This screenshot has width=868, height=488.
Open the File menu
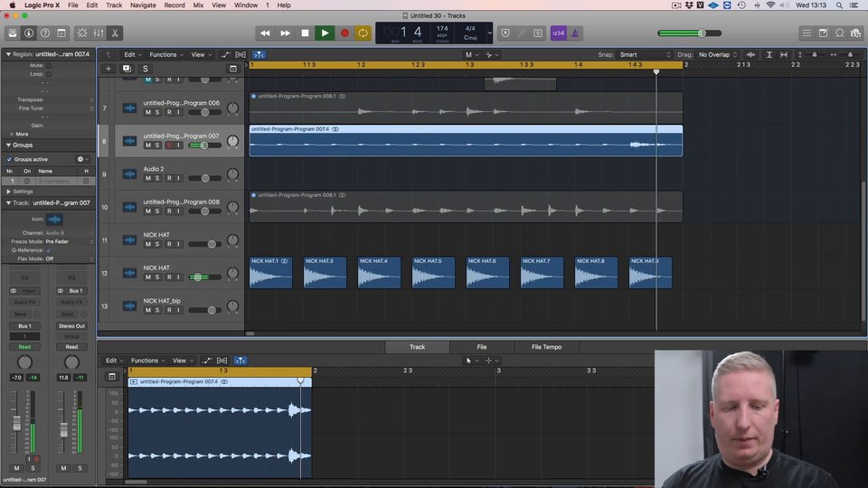point(72,5)
